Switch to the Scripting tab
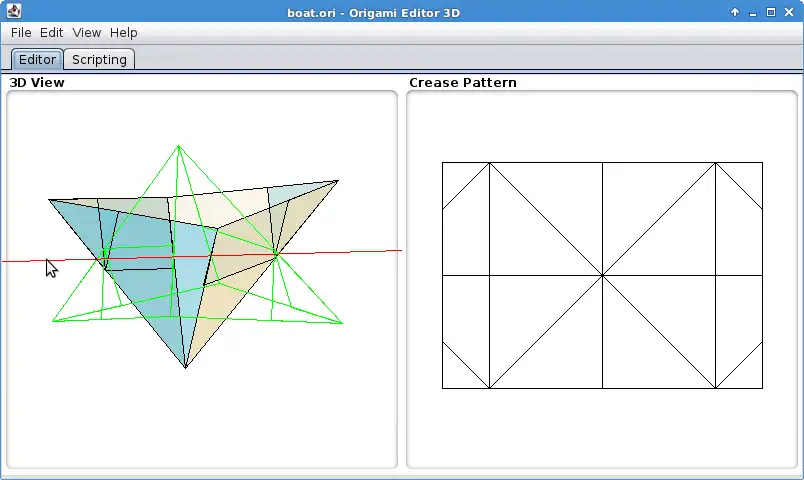The height and width of the screenshot is (480, 804). pos(99,59)
